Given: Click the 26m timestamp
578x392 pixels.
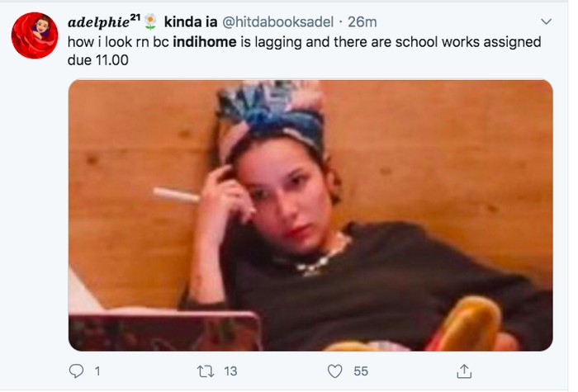Looking at the screenshot, I should tap(362, 21).
